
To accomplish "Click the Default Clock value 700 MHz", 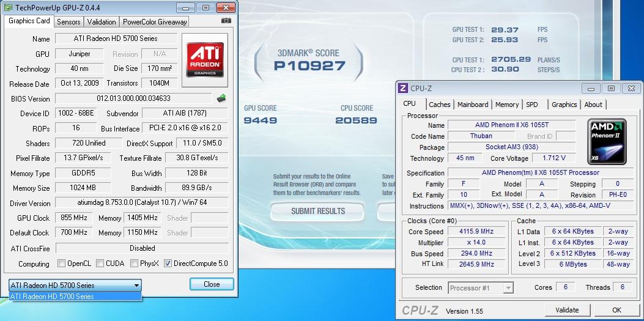I will pos(73,233).
